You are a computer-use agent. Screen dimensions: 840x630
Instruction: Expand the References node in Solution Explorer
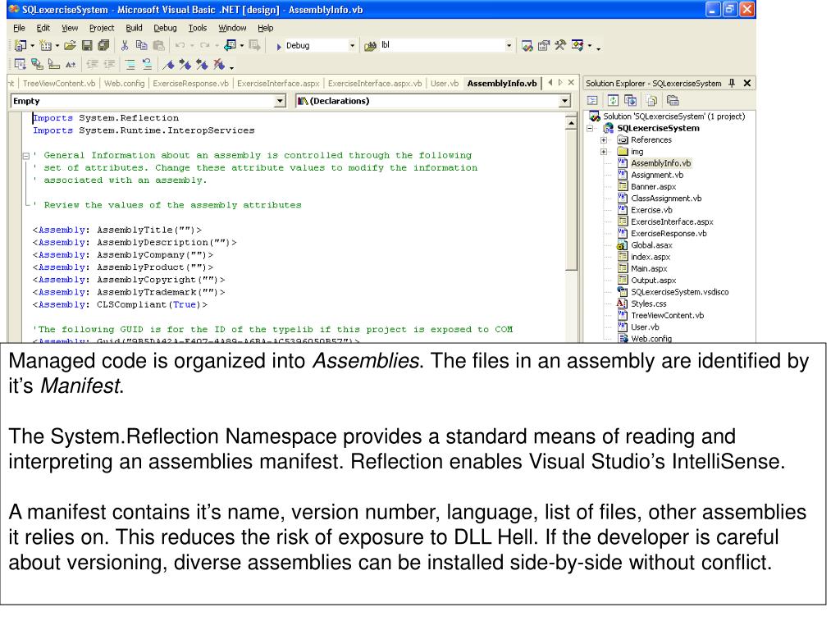(x=604, y=139)
